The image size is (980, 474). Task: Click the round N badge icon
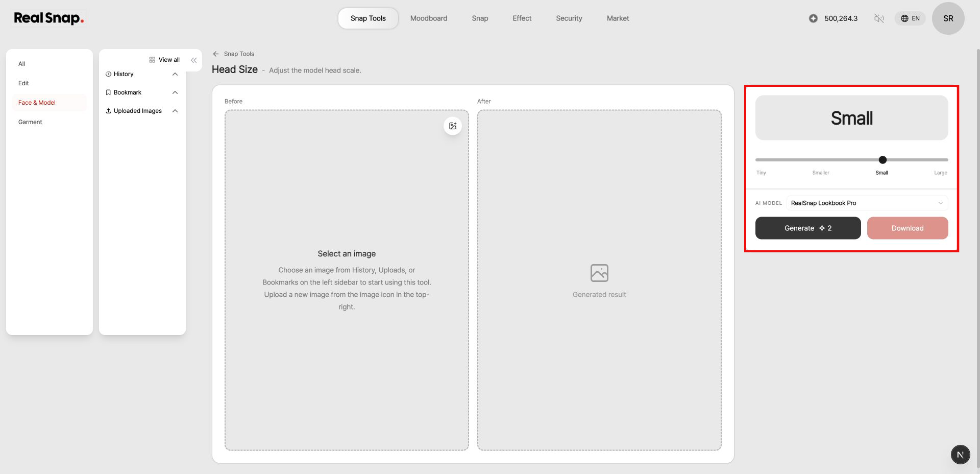[960, 455]
